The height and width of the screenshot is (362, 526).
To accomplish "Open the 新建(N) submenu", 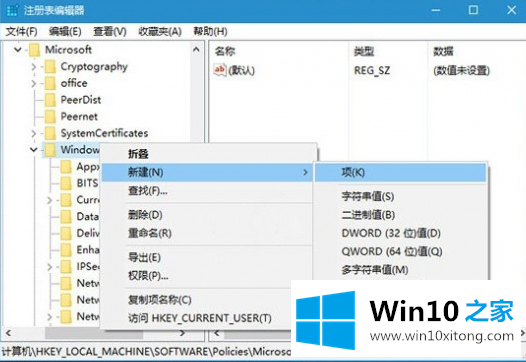I will coord(207,172).
